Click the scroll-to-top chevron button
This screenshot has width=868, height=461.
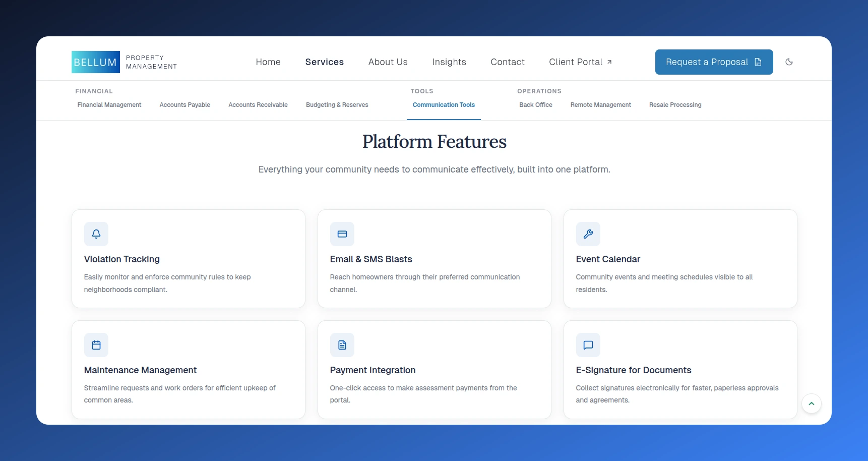pyautogui.click(x=812, y=404)
